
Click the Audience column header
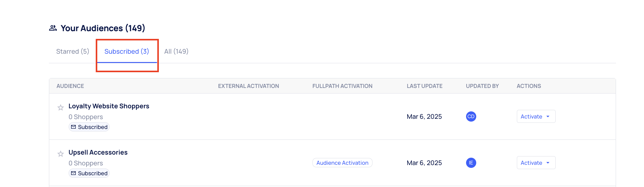point(70,86)
